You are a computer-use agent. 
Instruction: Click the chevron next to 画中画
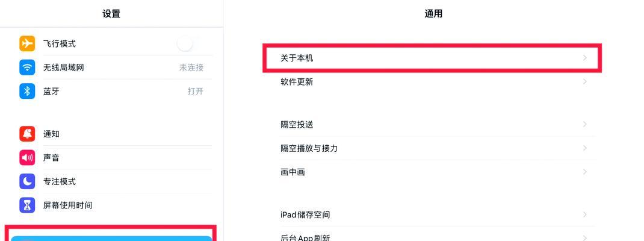click(585, 172)
